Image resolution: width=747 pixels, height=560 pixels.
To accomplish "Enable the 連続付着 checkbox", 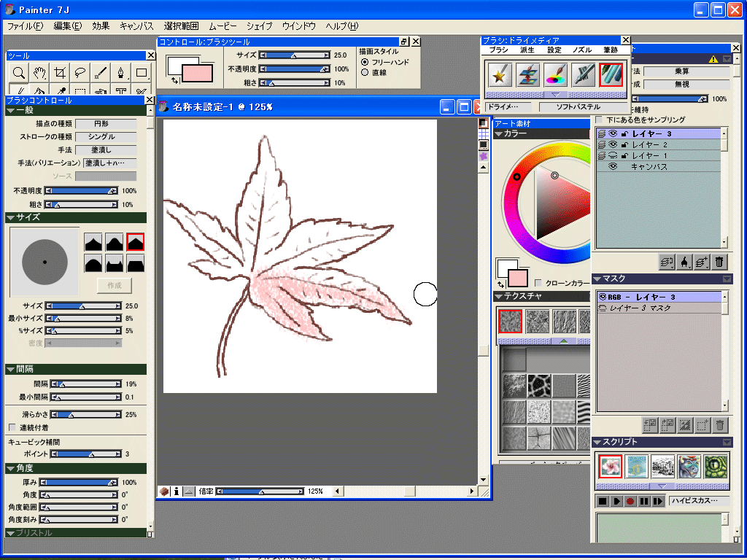I will (x=12, y=427).
